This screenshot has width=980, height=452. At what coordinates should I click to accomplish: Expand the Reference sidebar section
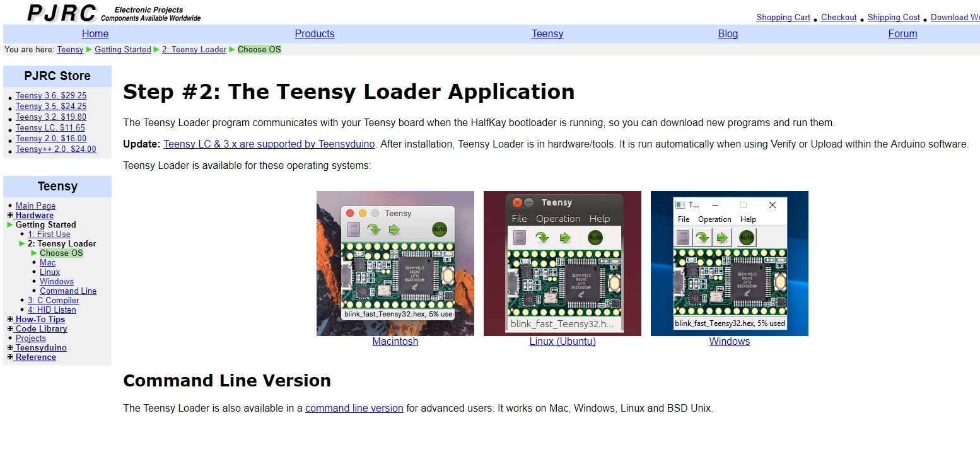10,357
